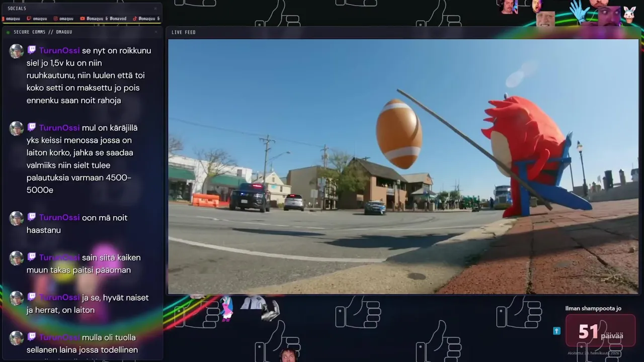The height and width of the screenshot is (362, 644).
Task: Click the TikTok icon in Socials bar
Action: pos(135,19)
